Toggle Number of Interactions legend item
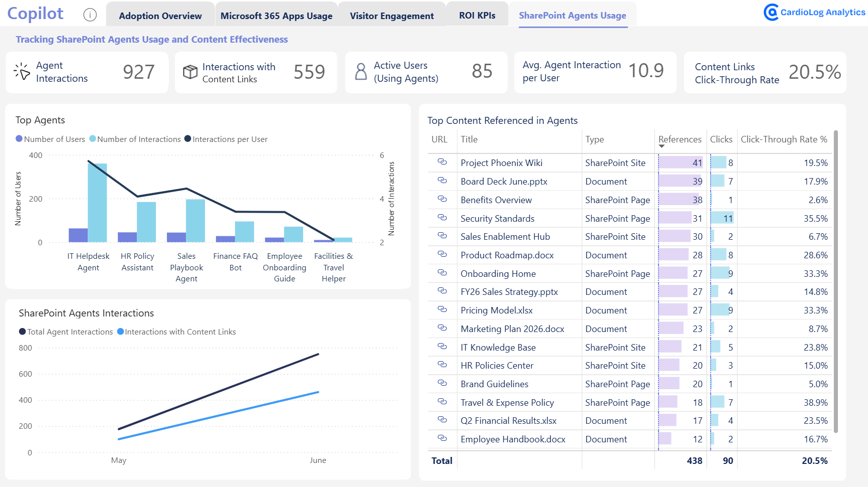The image size is (868, 487). 135,139
